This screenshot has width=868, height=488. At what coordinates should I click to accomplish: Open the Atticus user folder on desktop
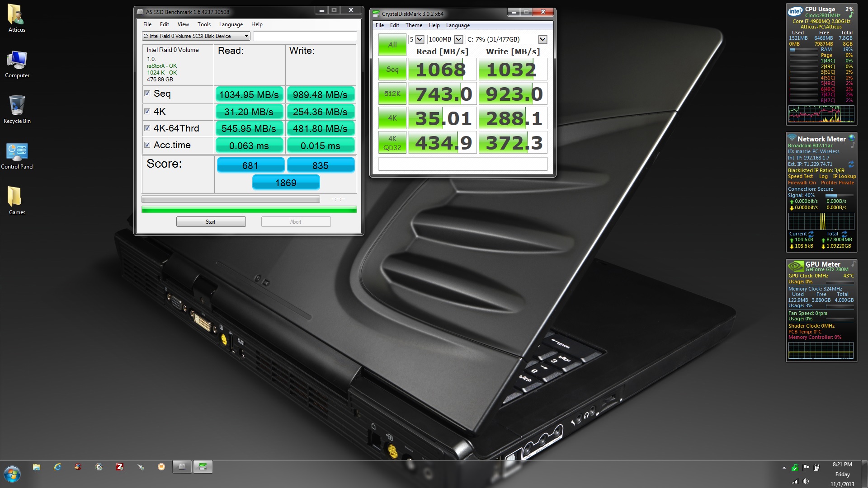(x=17, y=19)
